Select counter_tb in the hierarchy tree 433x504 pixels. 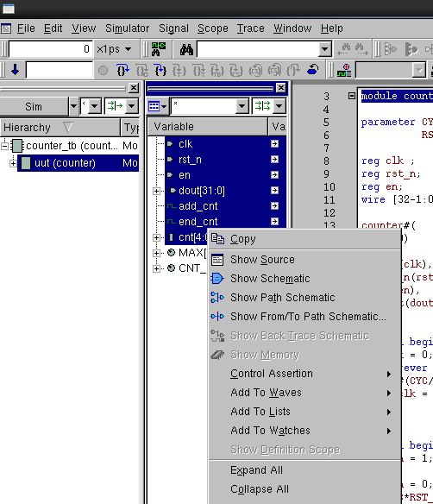[72, 146]
